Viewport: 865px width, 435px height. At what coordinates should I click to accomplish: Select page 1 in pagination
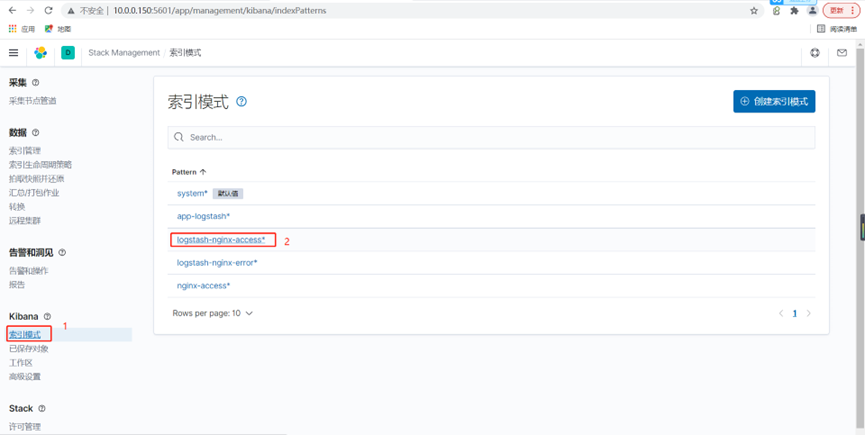(x=795, y=313)
